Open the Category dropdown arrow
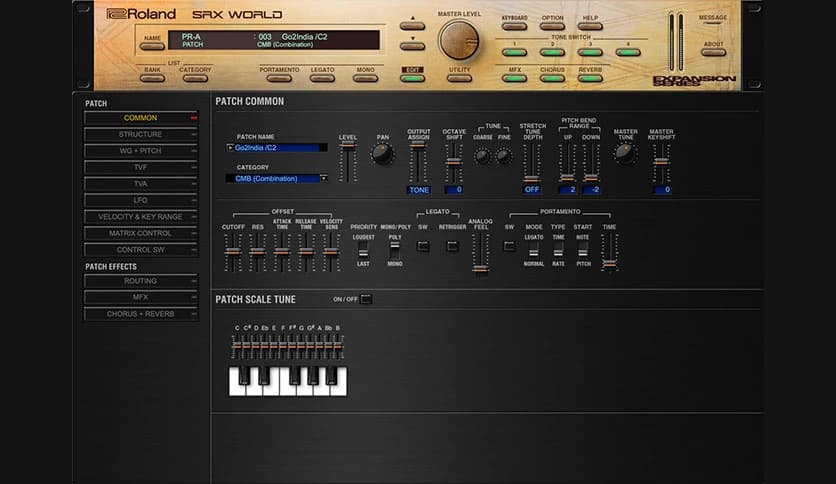The height and width of the screenshot is (484, 836). [324, 178]
